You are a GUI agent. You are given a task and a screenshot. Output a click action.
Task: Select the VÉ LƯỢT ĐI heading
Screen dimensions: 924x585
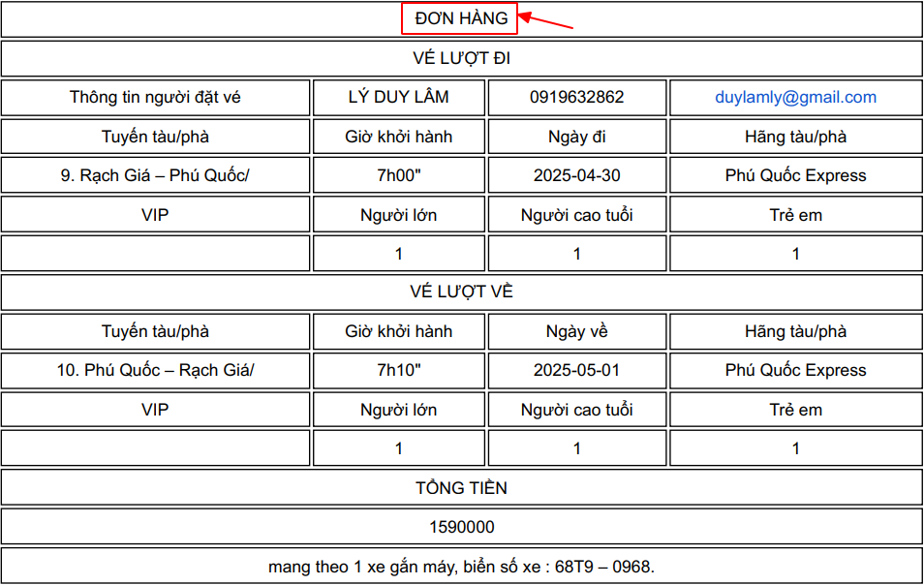click(x=461, y=58)
